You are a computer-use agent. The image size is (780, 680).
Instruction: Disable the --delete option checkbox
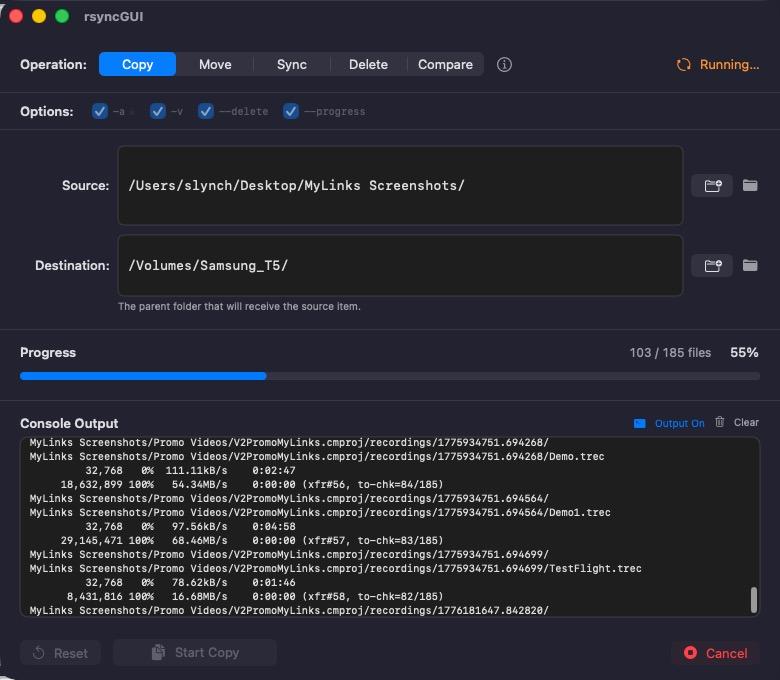pyautogui.click(x=206, y=111)
